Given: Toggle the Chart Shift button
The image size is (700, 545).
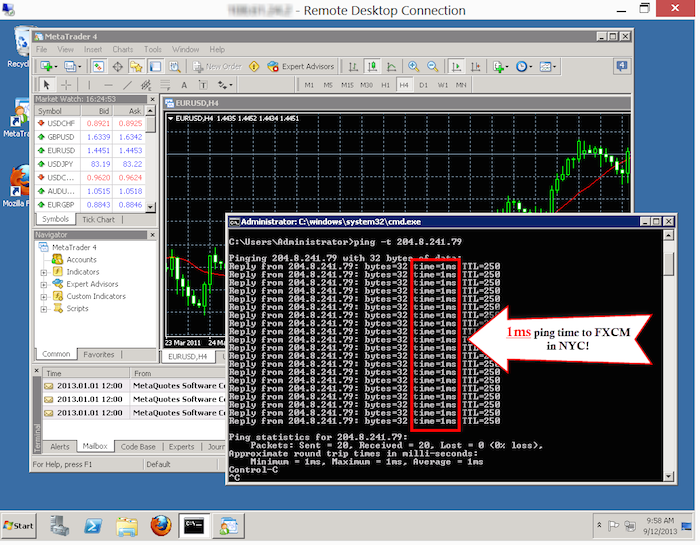Looking at the screenshot, I should [x=475, y=67].
